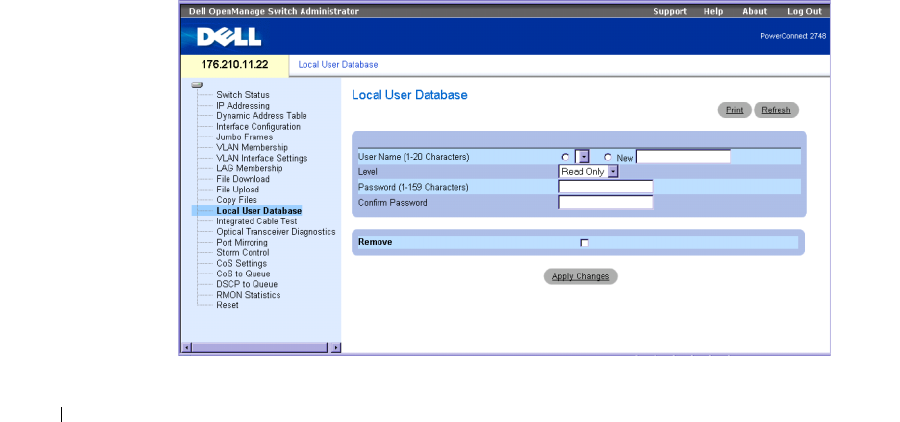The height and width of the screenshot is (422, 900).
Task: Open Help in the top bar
Action: pos(713,11)
